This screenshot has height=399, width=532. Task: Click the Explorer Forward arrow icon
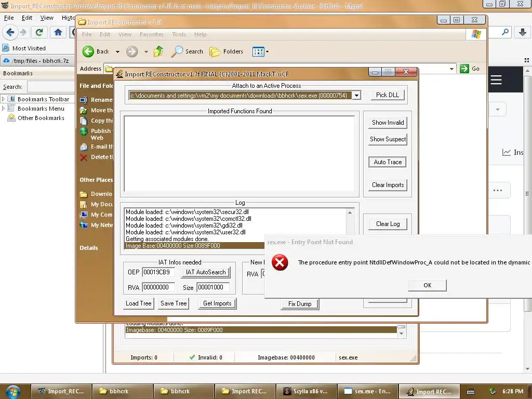point(132,51)
